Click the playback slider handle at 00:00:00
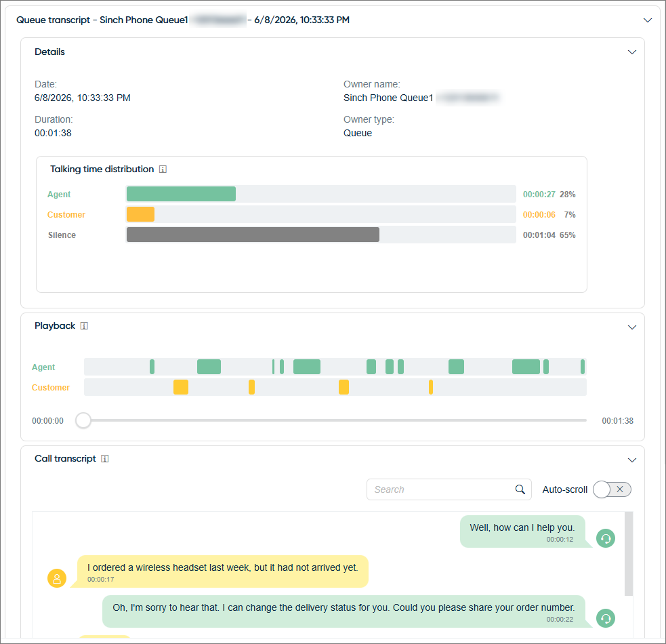 [x=83, y=420]
